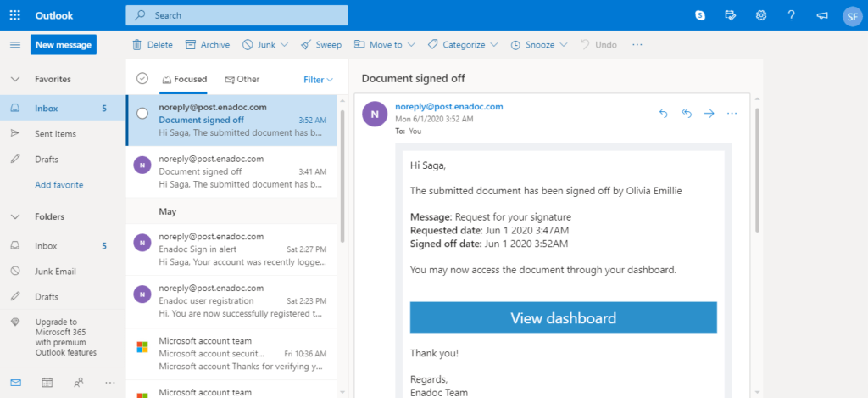
Task: Open the app launcher grid icon
Action: click(15, 15)
